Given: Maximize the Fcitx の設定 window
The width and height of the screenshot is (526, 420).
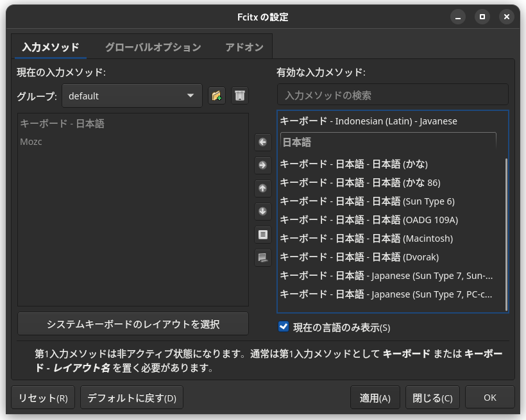Looking at the screenshot, I should (482, 17).
